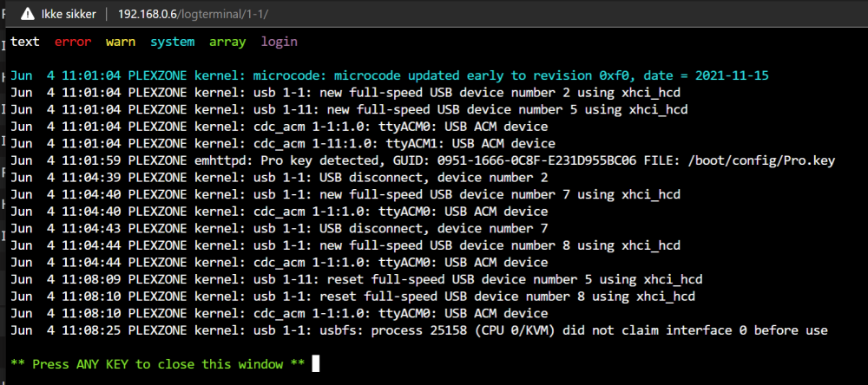868x385 pixels.
Task: Select the 'text' log filter
Action: [x=25, y=42]
